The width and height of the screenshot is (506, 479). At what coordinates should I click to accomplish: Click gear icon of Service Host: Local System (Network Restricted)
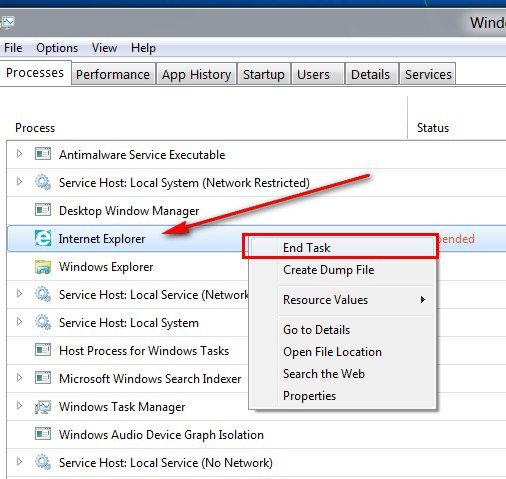click(x=43, y=182)
